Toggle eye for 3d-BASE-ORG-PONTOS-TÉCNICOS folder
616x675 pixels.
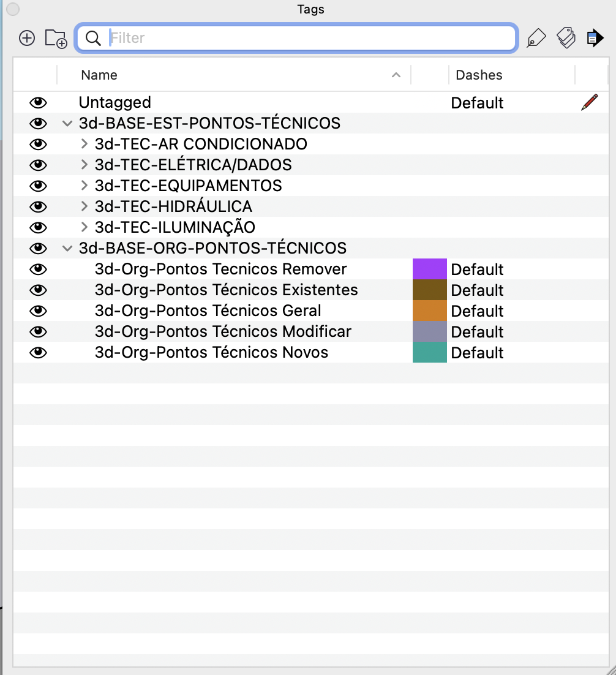click(38, 248)
